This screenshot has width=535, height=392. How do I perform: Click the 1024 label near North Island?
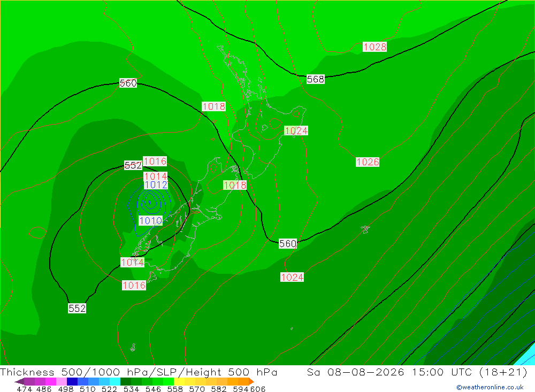pos(296,130)
